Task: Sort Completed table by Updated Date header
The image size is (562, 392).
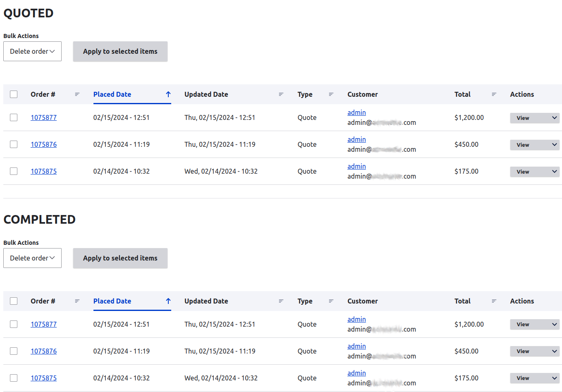Action: point(206,301)
